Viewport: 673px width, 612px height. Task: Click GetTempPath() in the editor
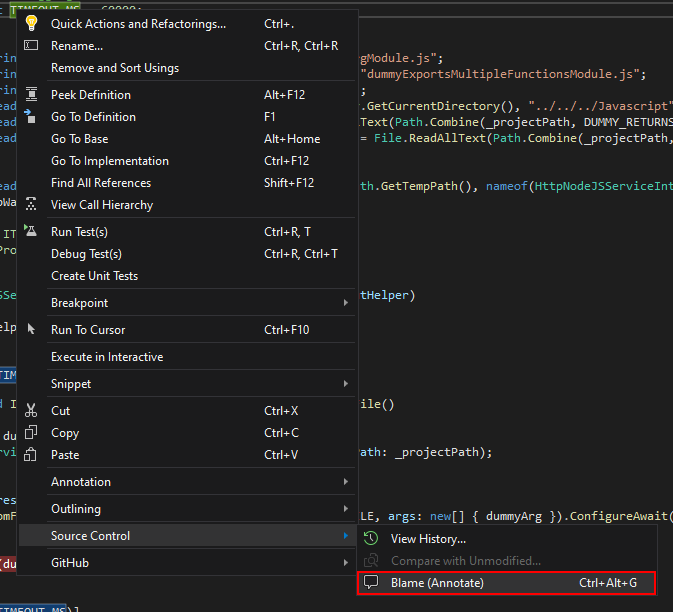pyautogui.click(x=426, y=186)
